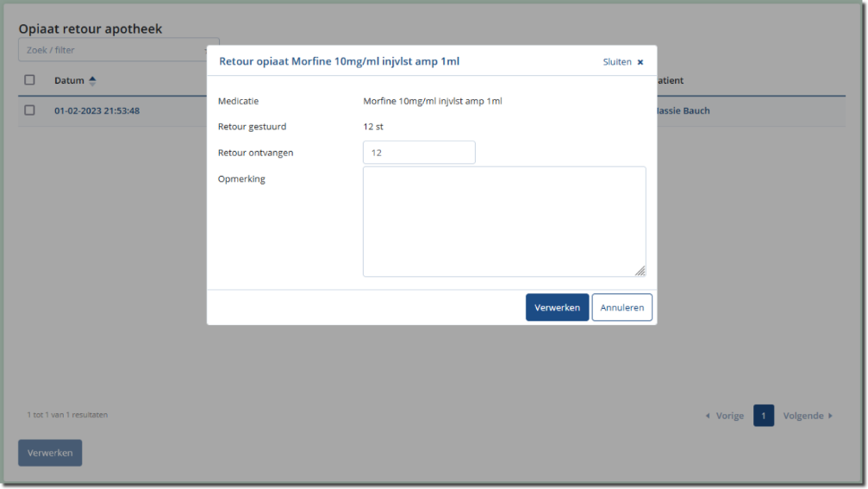868x489 pixels.
Task: Click the Morfine 10mg/ml medication value text
Action: tap(432, 101)
